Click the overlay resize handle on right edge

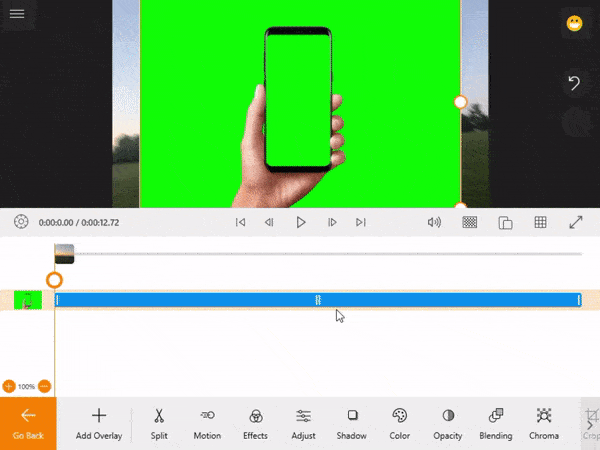point(460,102)
